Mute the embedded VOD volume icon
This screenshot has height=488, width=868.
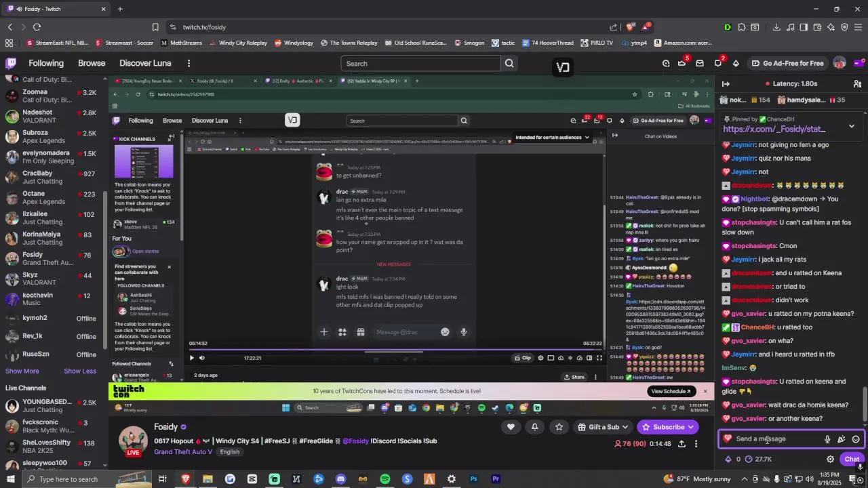[x=202, y=358]
